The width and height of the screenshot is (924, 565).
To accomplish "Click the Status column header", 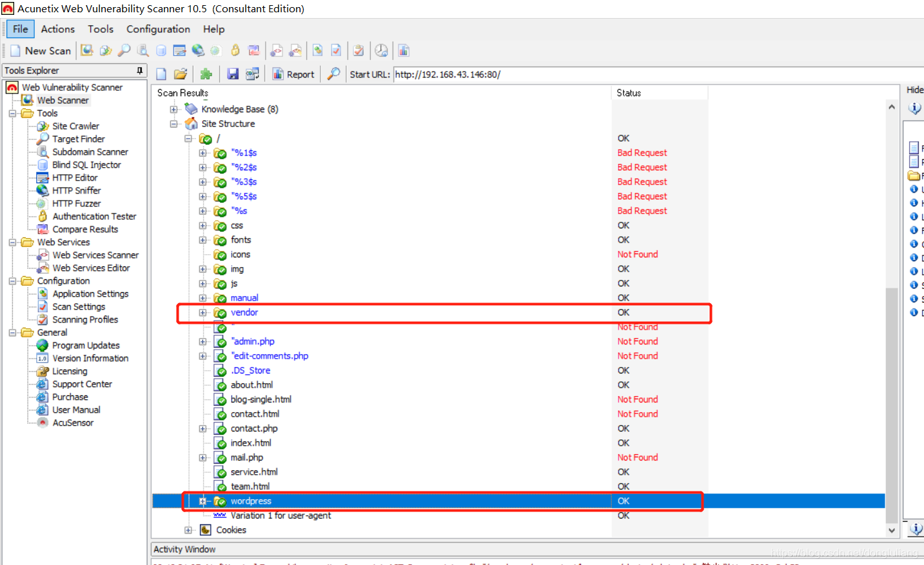I will (659, 93).
